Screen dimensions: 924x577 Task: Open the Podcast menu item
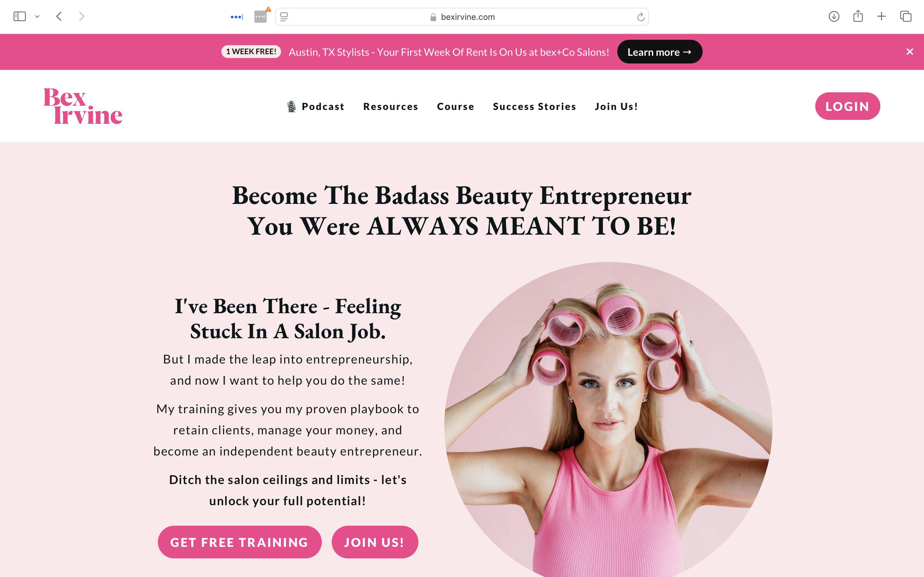tap(315, 106)
